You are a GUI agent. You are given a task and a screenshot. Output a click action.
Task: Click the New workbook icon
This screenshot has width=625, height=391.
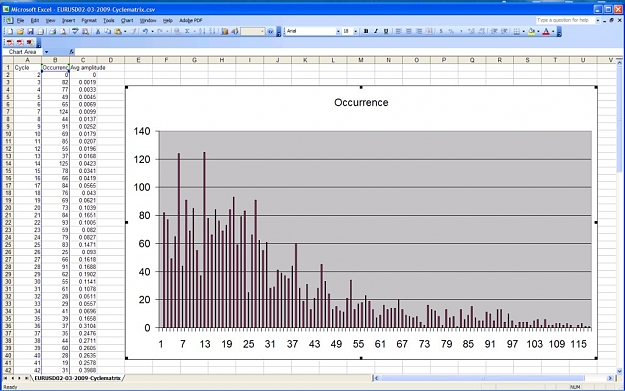[x=10, y=31]
